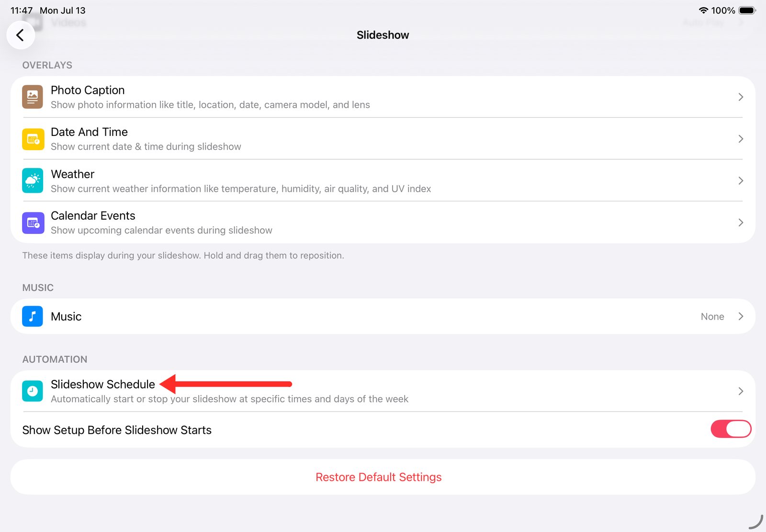Tap the Slideshow page title

tap(383, 35)
